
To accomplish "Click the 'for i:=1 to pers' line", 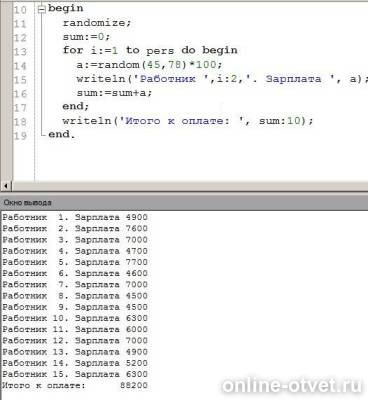I will pos(150,50).
